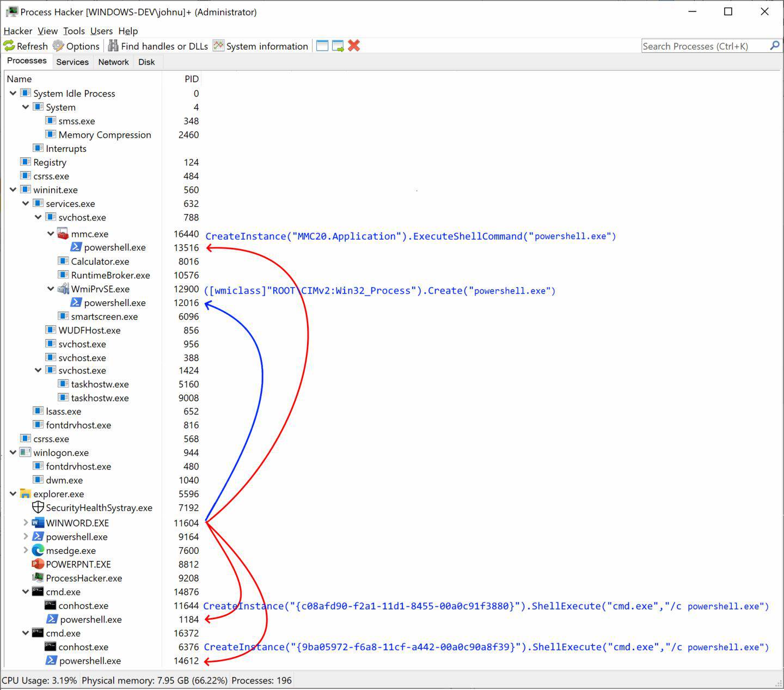Switch to the Network tab

[x=113, y=62]
